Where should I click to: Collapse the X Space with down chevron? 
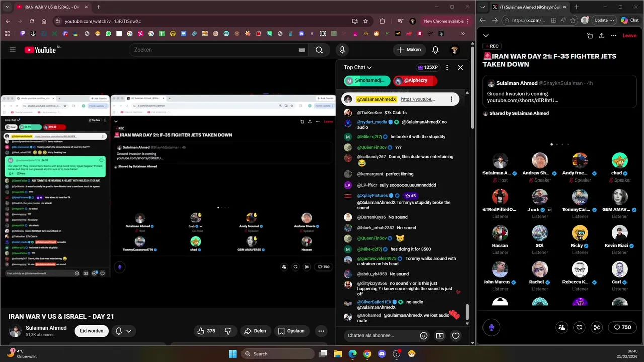(x=486, y=36)
